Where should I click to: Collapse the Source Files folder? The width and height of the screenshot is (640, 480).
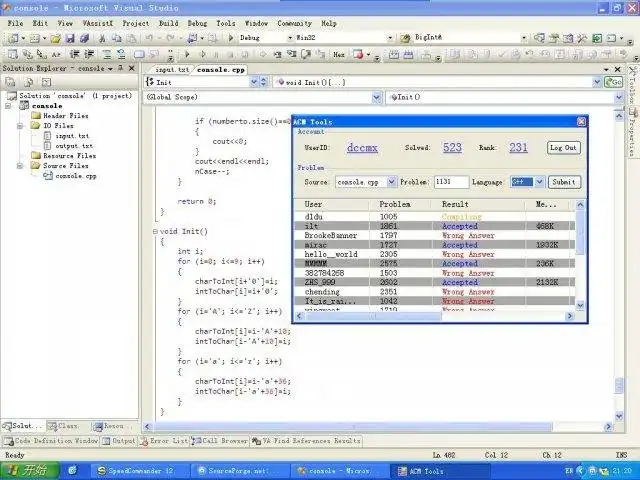[x=20, y=166]
